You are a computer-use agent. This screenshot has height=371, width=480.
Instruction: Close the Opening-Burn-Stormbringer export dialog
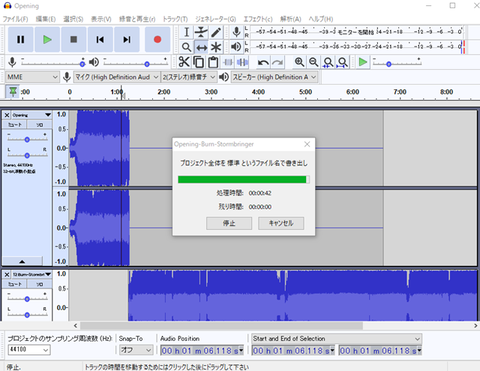[x=307, y=144]
